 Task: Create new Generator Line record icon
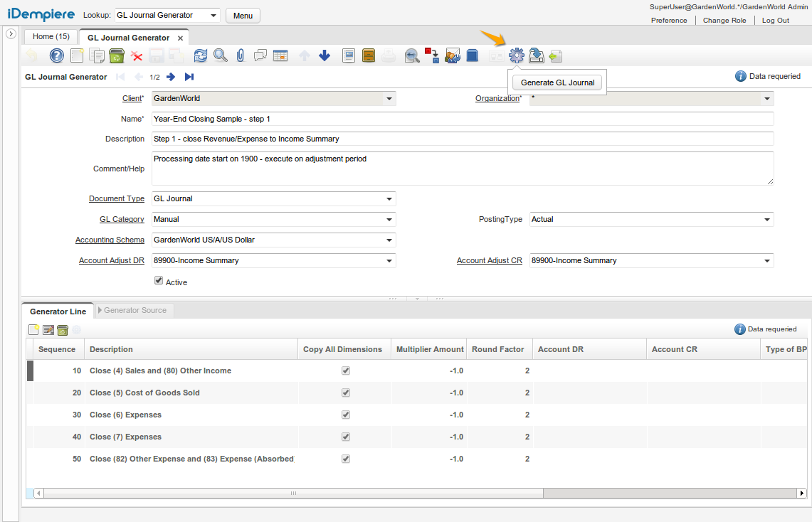coord(33,329)
